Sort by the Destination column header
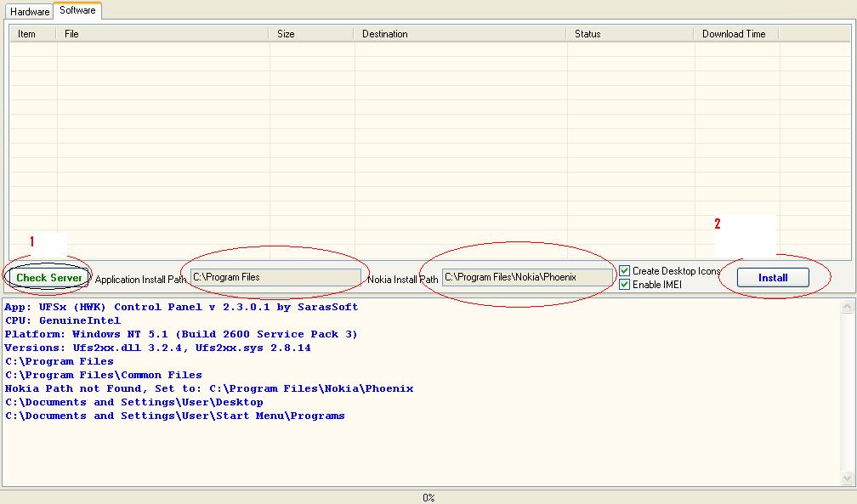The image size is (857, 504). (460, 34)
